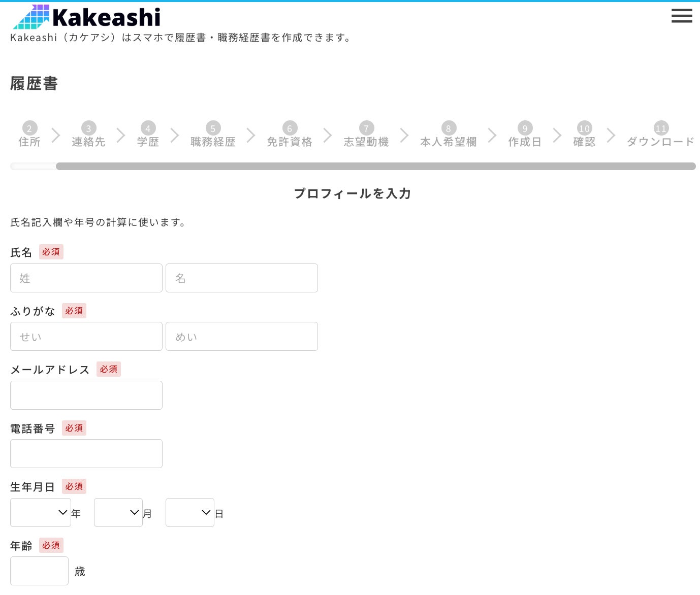The height and width of the screenshot is (595, 700).
Task: Click the めい furigana field
Action: [x=242, y=336]
